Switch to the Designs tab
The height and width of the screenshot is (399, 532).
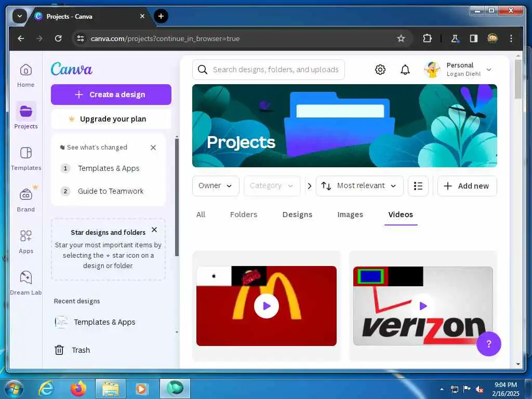click(x=297, y=215)
